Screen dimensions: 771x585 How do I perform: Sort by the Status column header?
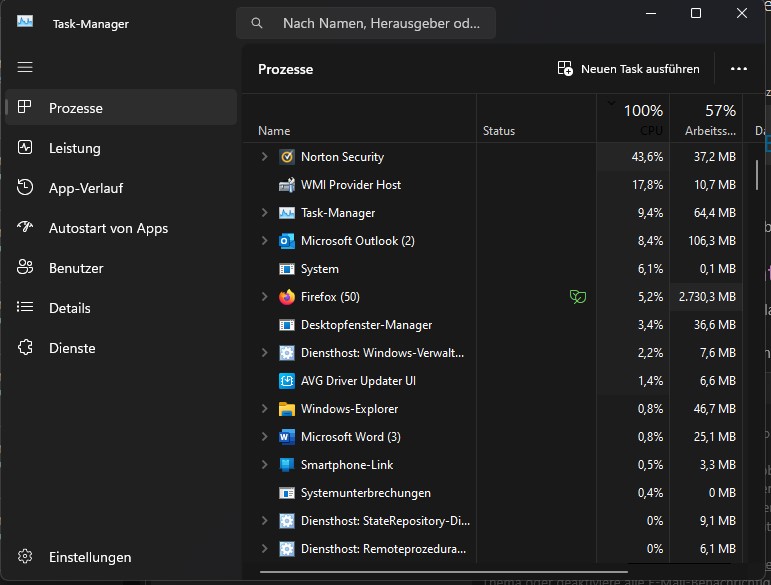[x=536, y=118]
